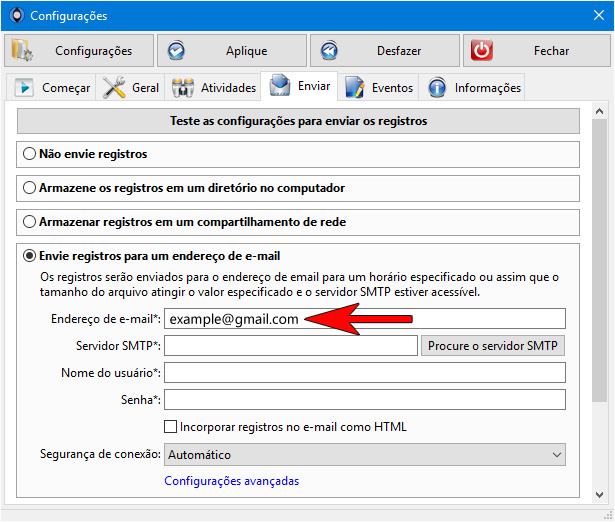
Task: Click the Servidor SMTP input field
Action: (x=291, y=346)
